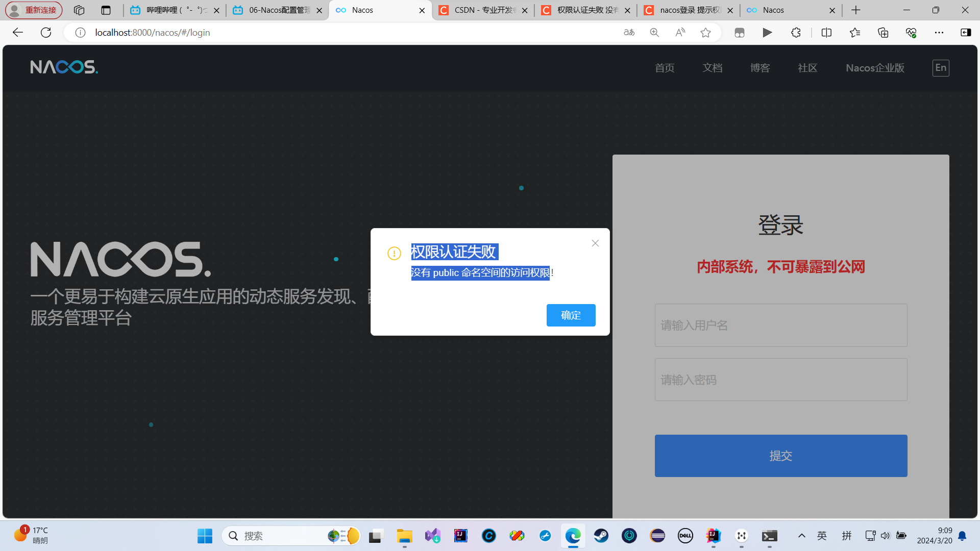Click the gray extension icon beside favorites star
This screenshot has width=980, height=551.
click(739, 33)
